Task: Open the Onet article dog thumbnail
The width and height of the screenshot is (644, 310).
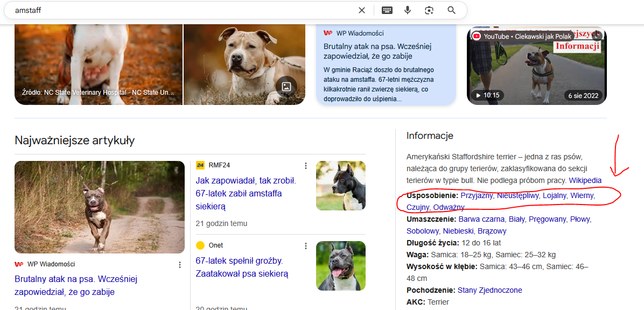Action: click(x=340, y=266)
